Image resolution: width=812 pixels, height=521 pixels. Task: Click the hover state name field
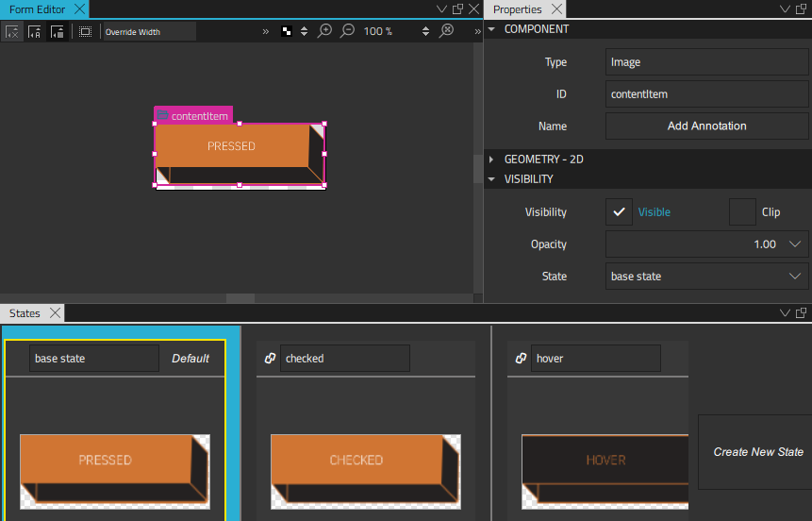coord(596,359)
